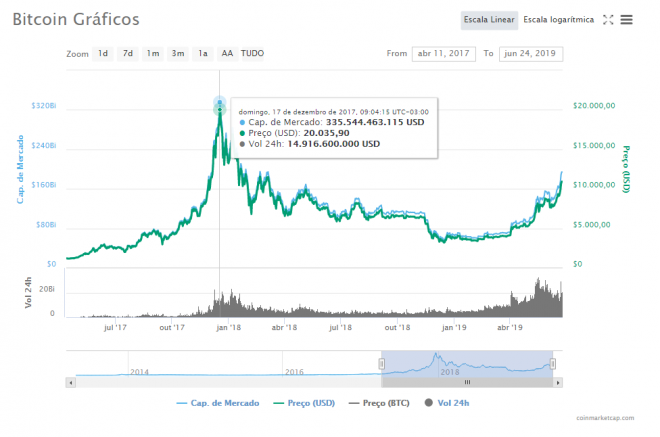Edit the From date field

[x=444, y=53]
